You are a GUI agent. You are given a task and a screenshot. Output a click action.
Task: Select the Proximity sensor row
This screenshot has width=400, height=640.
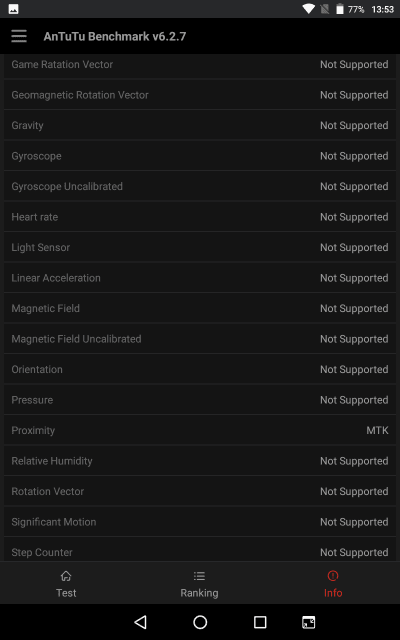[x=200, y=430]
